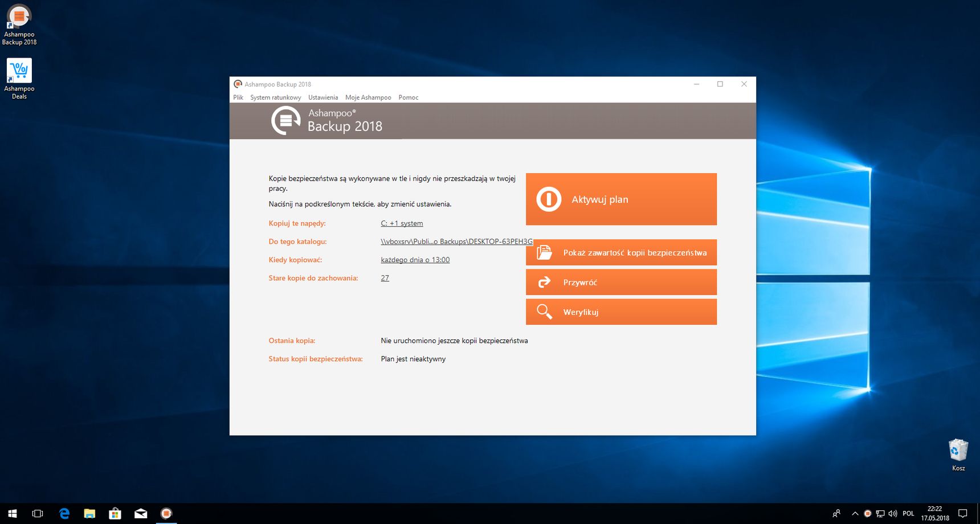
Task: Expand hidden system tray icons chevron
Action: 855,513
